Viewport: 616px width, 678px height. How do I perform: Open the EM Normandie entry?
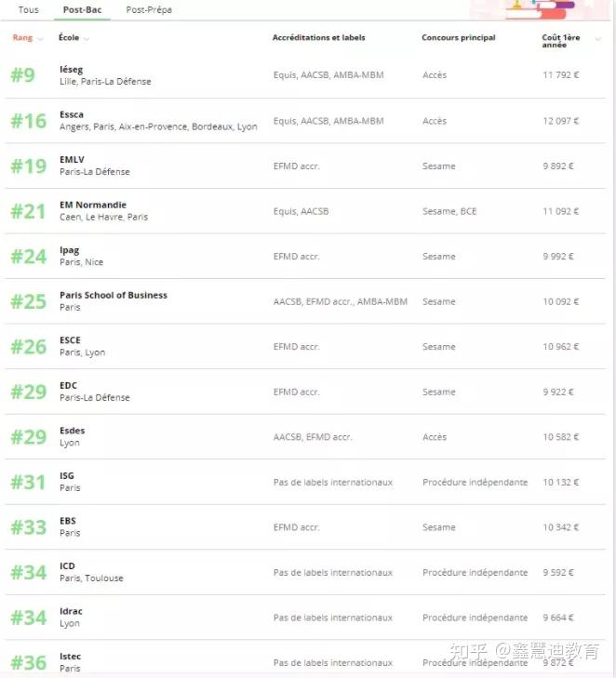coord(92,205)
